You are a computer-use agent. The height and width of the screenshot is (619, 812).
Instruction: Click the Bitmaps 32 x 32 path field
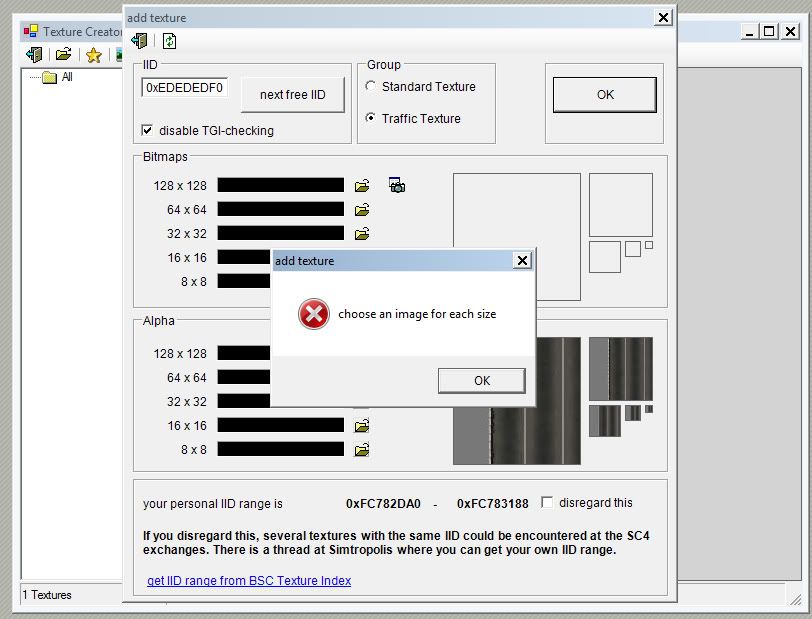[x=281, y=233]
